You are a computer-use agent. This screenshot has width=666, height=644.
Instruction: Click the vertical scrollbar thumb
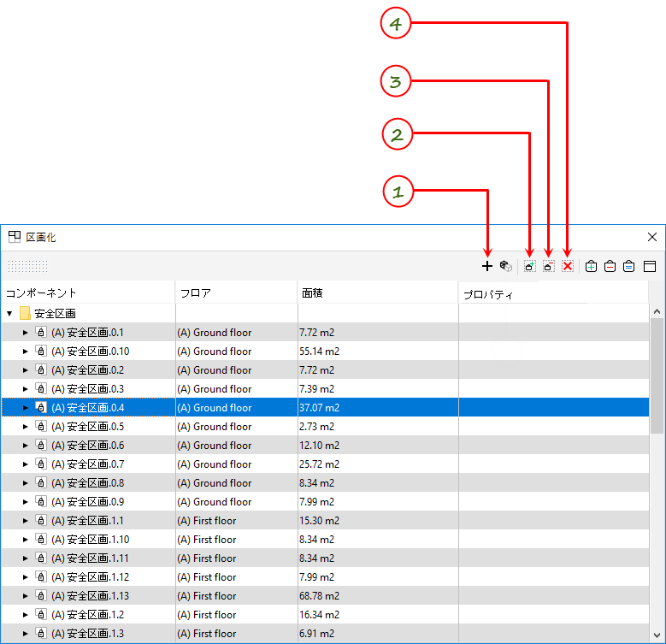pos(657,375)
